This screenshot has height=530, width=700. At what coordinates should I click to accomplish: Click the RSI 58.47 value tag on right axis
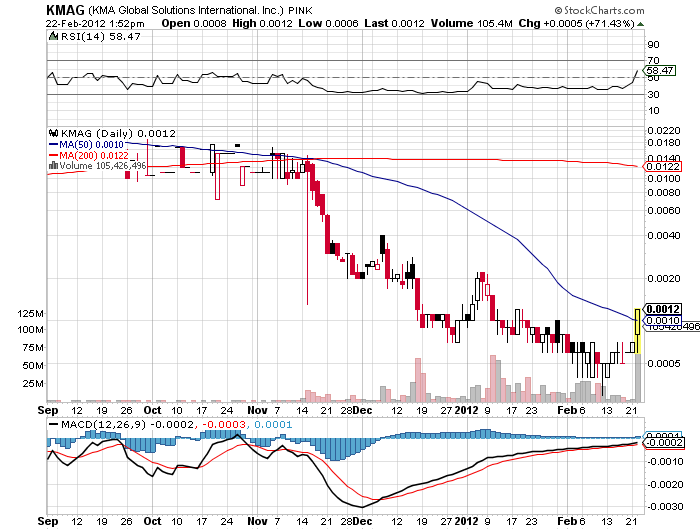point(659,71)
